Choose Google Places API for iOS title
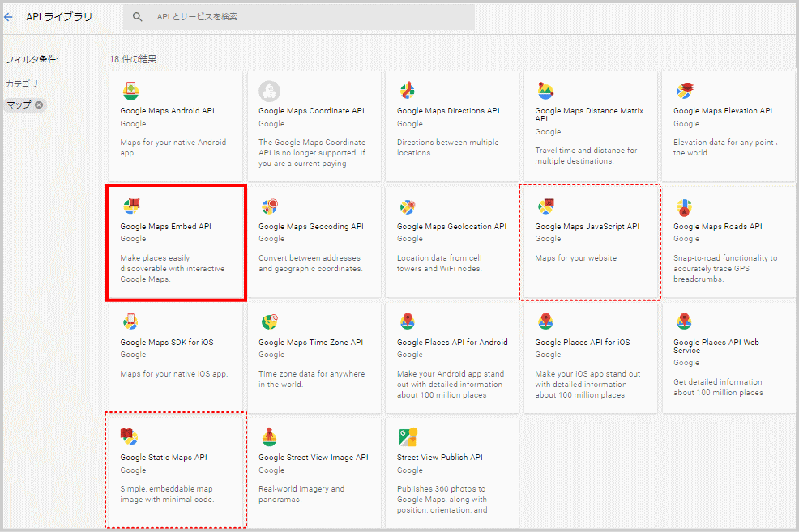 (583, 342)
